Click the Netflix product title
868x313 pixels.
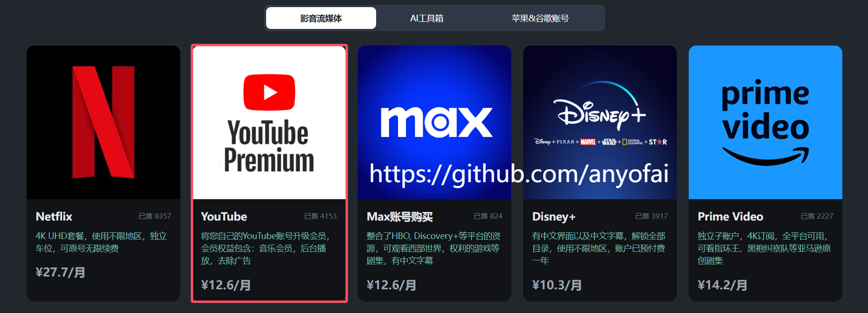click(54, 217)
